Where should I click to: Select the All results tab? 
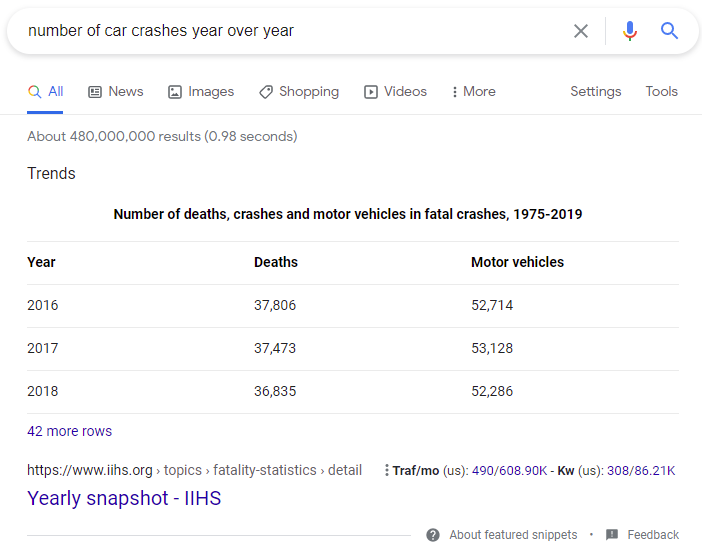[x=46, y=91]
